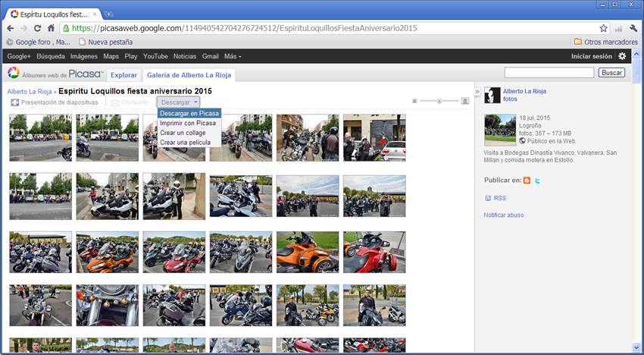Click the site security lock icon

tap(66, 28)
